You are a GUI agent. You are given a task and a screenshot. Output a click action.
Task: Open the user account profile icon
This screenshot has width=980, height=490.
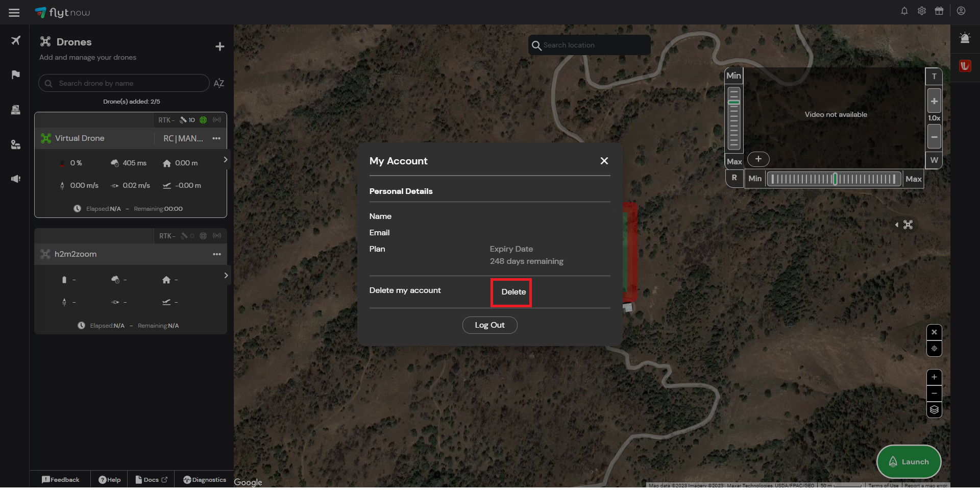click(961, 11)
